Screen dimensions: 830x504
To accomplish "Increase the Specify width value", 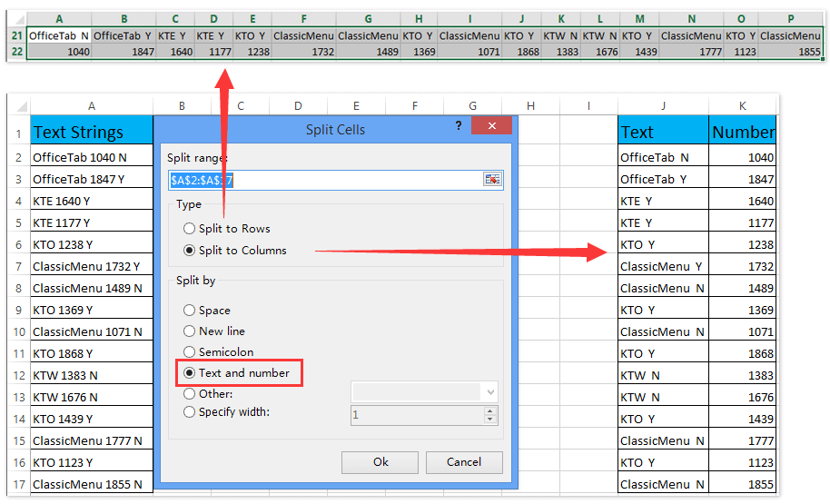I will 491,410.
